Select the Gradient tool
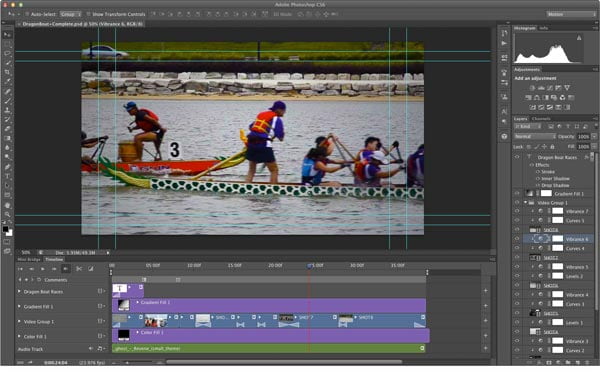Screen dimensions: 600x372 point(7,138)
